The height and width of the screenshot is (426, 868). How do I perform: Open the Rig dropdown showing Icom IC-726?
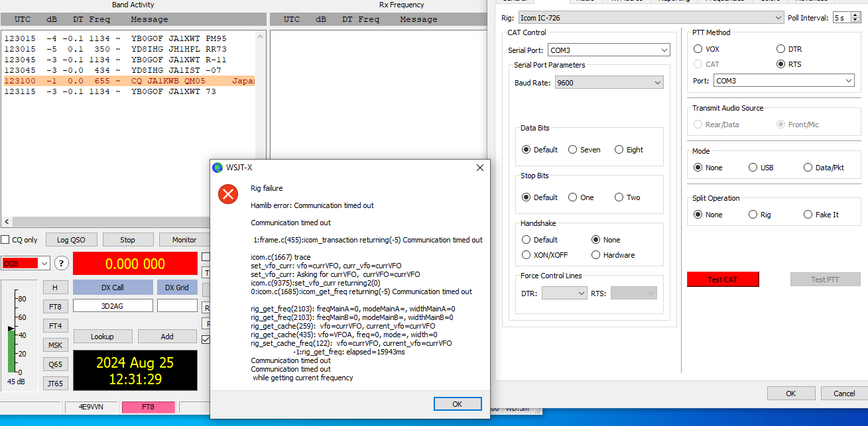pyautogui.click(x=651, y=18)
